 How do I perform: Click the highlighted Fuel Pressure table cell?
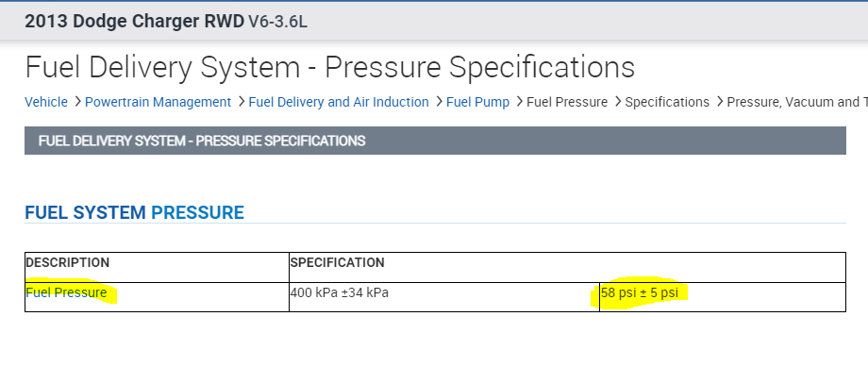[x=66, y=292]
